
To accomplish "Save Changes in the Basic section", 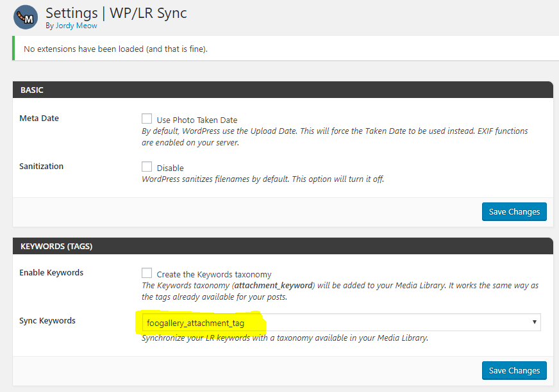I will click(x=514, y=211).
